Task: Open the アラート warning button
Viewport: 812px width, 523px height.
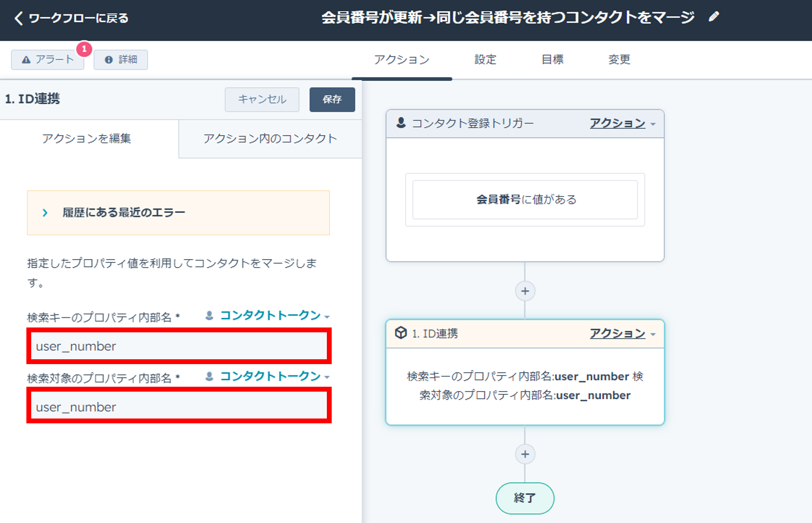Action: pos(47,59)
